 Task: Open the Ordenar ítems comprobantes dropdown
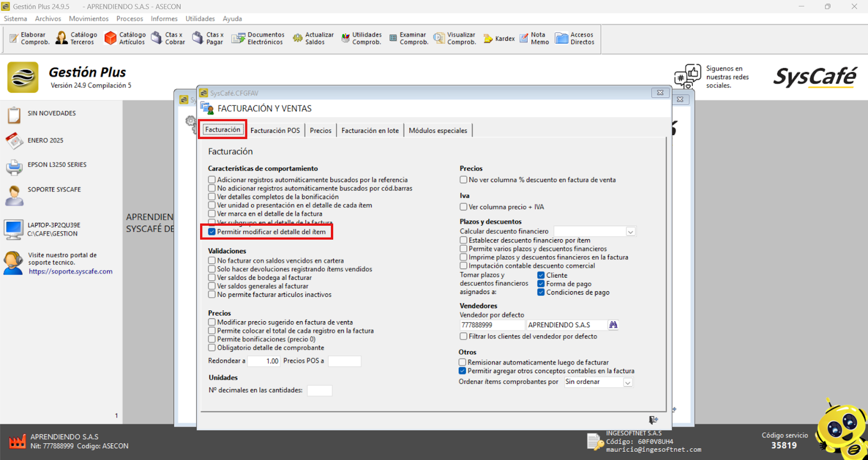point(628,382)
